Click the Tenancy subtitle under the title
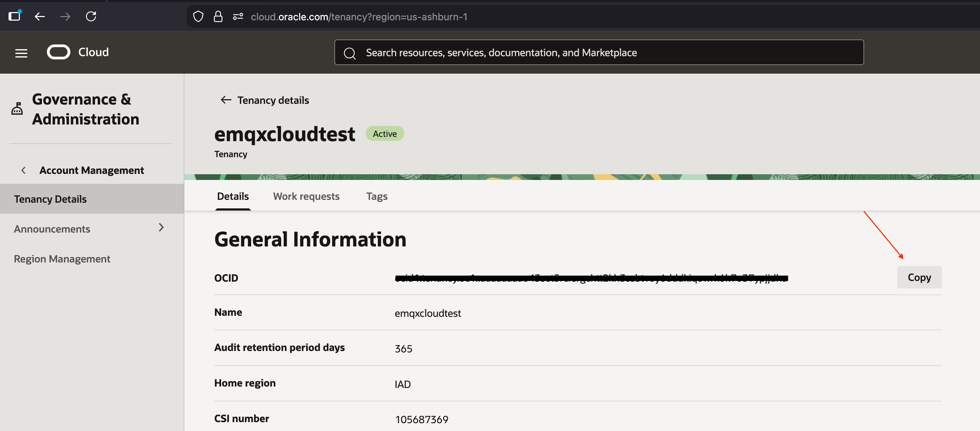This screenshot has height=431, width=980. [x=231, y=154]
